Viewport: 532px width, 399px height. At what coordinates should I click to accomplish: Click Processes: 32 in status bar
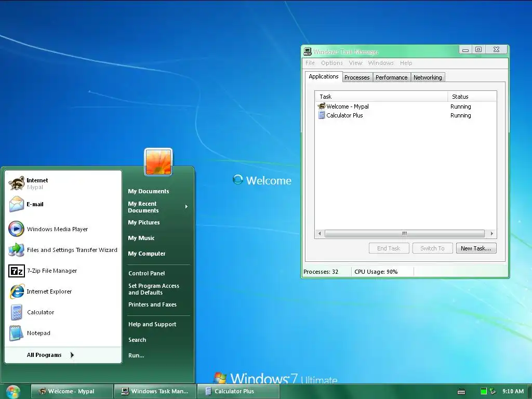[x=321, y=272]
